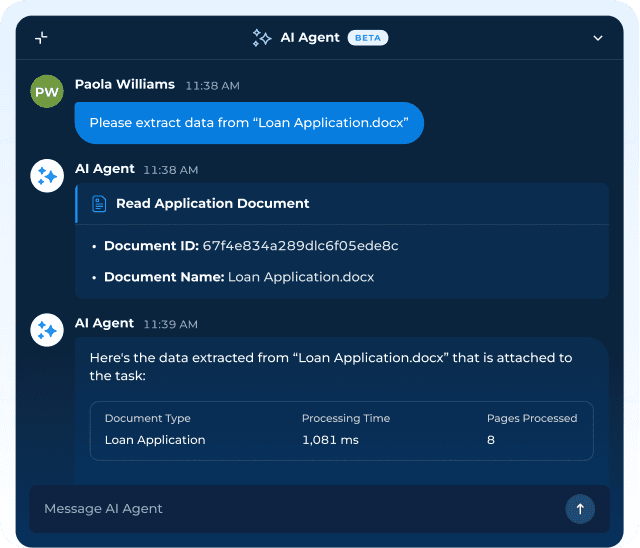Click the PW avatar of Paola Williams
640x548 pixels.
[x=47, y=91]
